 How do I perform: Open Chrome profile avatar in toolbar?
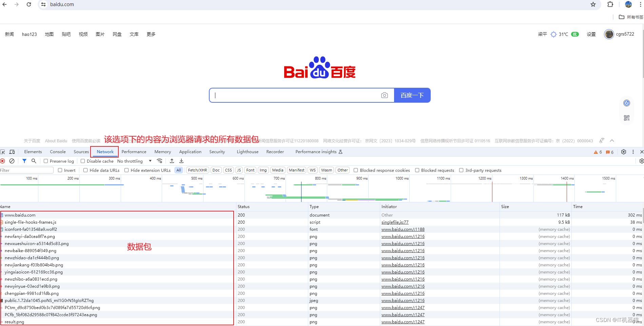tap(628, 4)
